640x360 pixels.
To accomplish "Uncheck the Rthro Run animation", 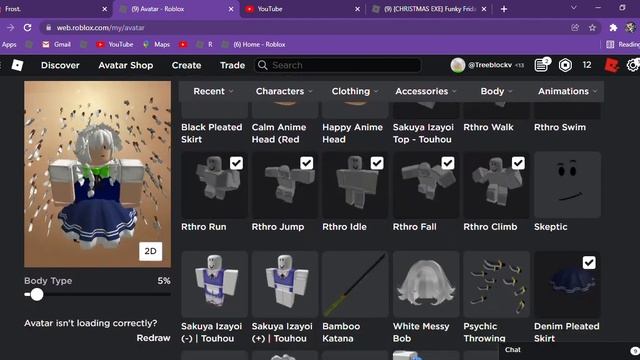I will (x=236, y=163).
